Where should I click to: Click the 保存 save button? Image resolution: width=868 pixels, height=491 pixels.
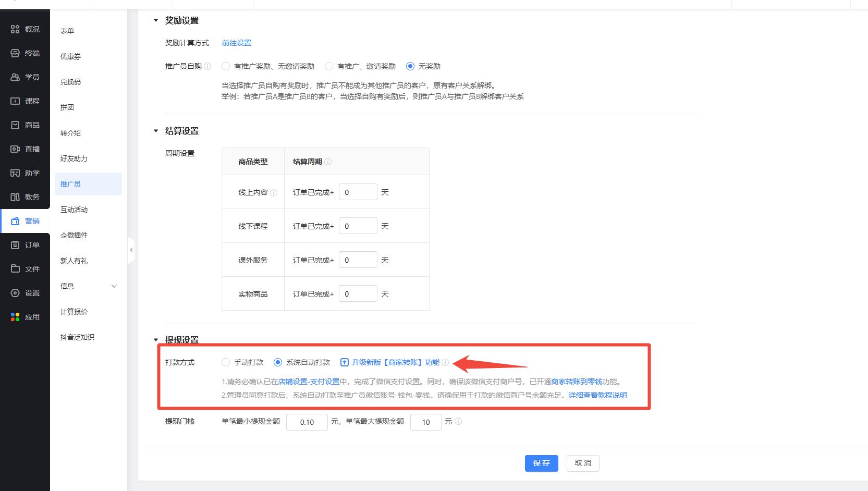541,463
